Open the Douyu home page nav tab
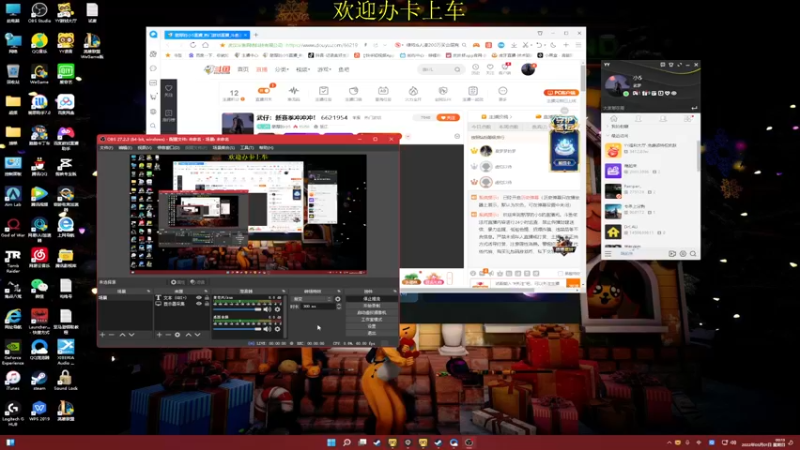800x450 pixels. tap(243, 69)
